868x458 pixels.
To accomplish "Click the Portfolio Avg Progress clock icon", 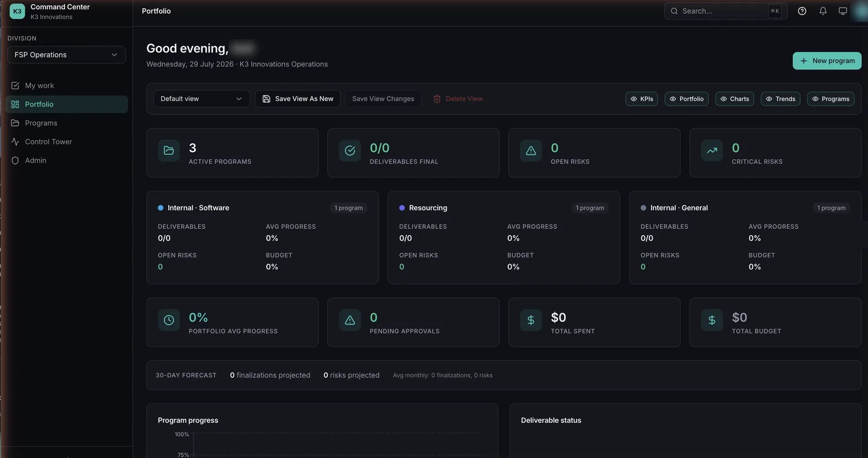I will [x=169, y=320].
